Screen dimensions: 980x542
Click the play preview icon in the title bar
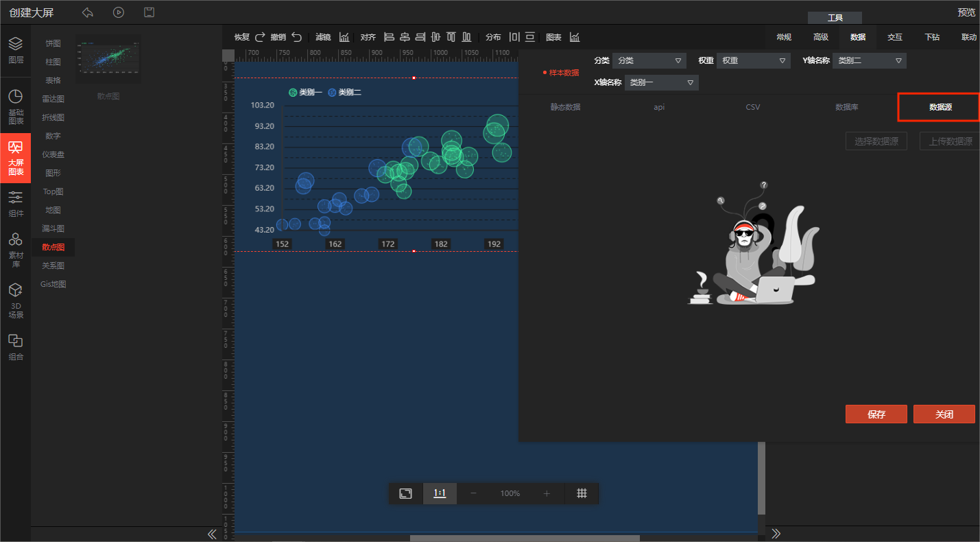[119, 12]
